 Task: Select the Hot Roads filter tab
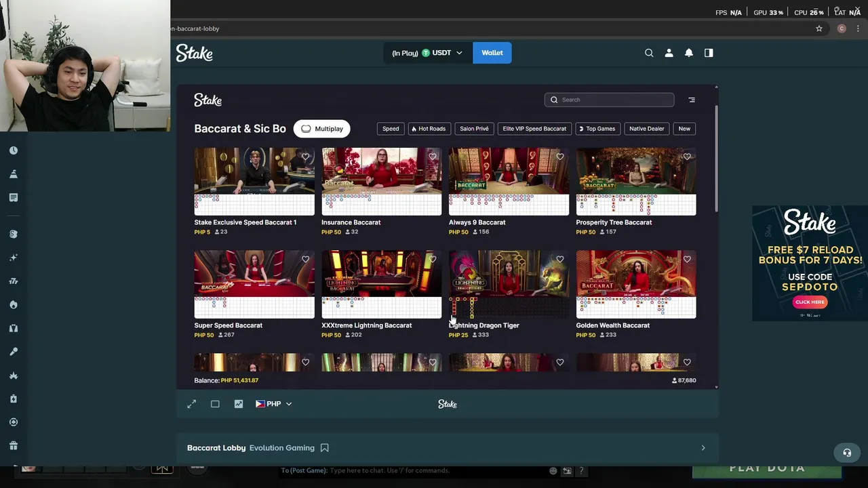(429, 129)
